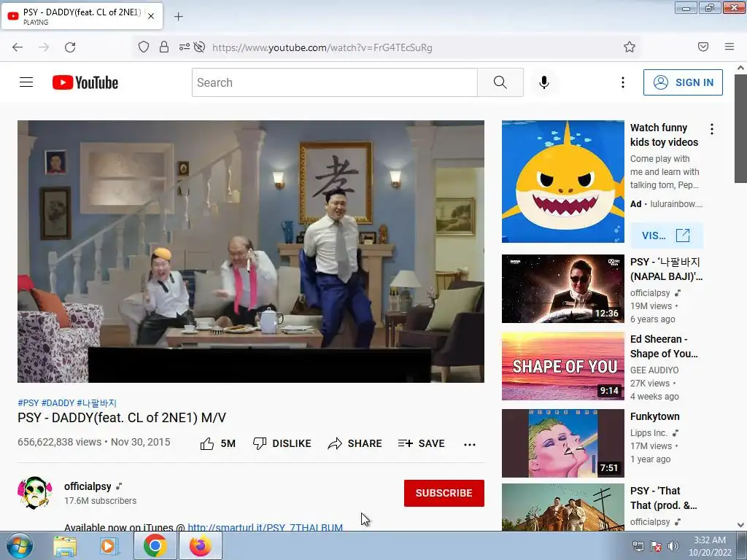Focus the YouTube Search input field
Image resolution: width=747 pixels, height=560 pixels.
(334, 82)
